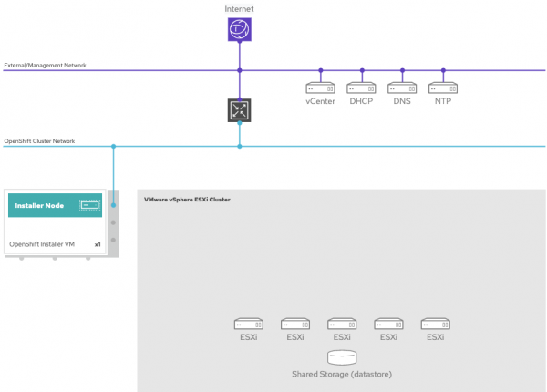This screenshot has height=392, width=547.
Task: Click the server icon inside Installer Node banner
Action: click(x=89, y=205)
